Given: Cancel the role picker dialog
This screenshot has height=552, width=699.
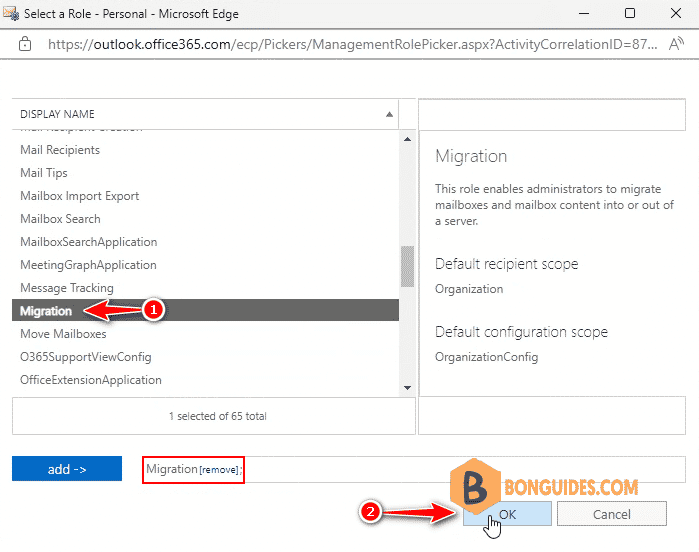Looking at the screenshot, I should (612, 514).
